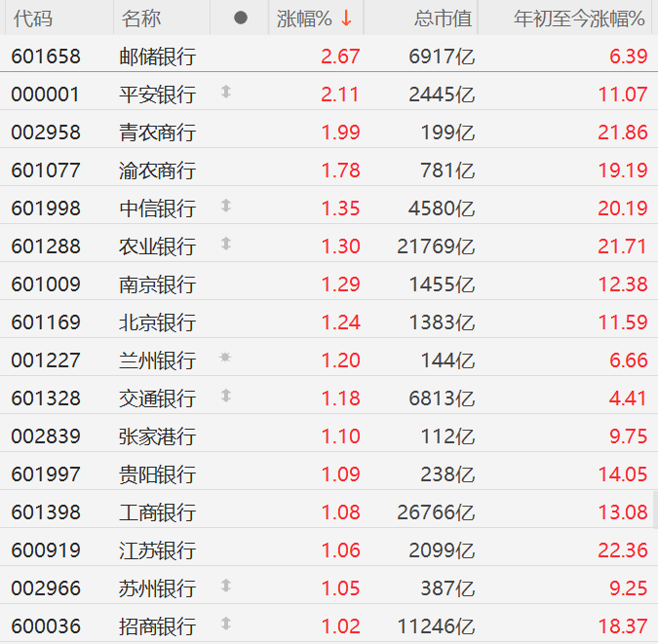The image size is (658, 644).
Task: Select stock code 001227
Action: tap(46, 360)
